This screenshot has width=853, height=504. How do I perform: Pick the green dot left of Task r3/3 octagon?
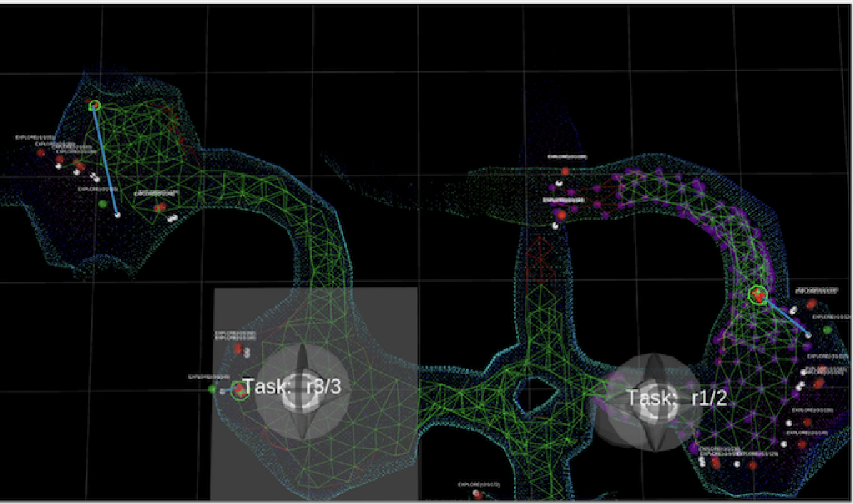[213, 389]
